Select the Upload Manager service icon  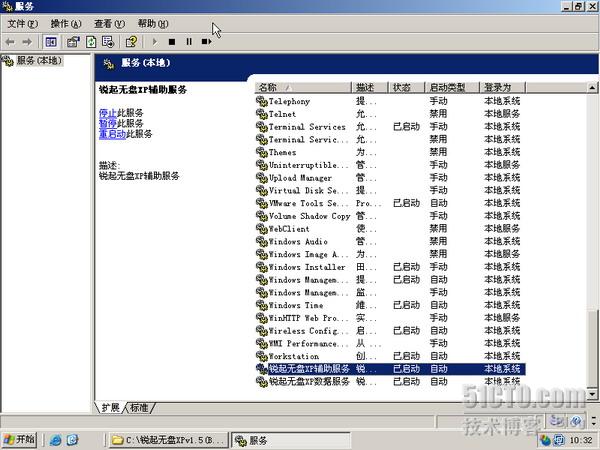point(262,178)
